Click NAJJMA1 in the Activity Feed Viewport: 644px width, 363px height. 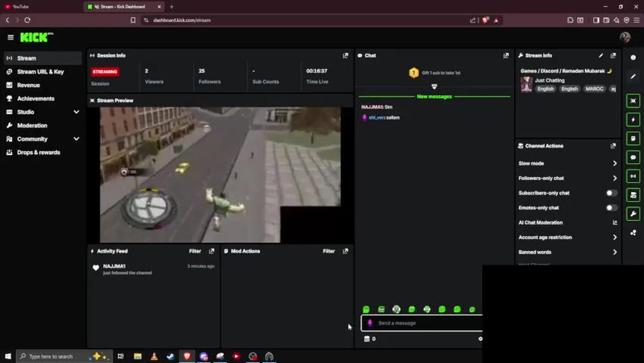(x=114, y=266)
